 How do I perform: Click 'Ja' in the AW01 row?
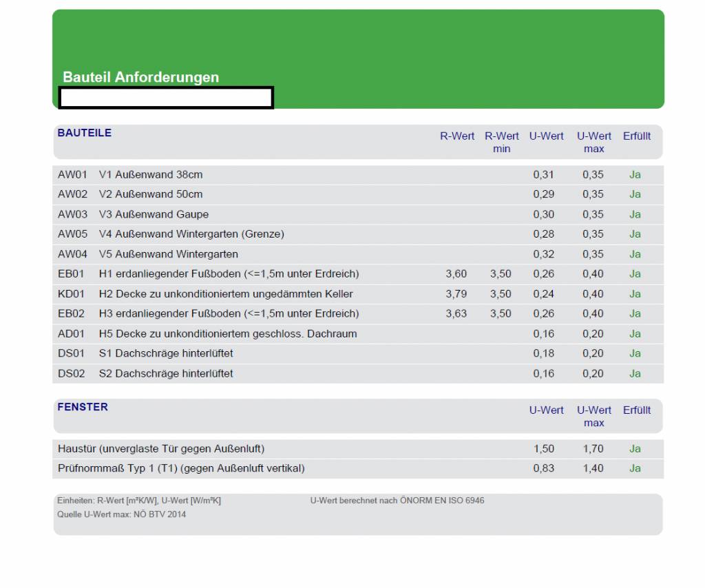click(x=635, y=174)
